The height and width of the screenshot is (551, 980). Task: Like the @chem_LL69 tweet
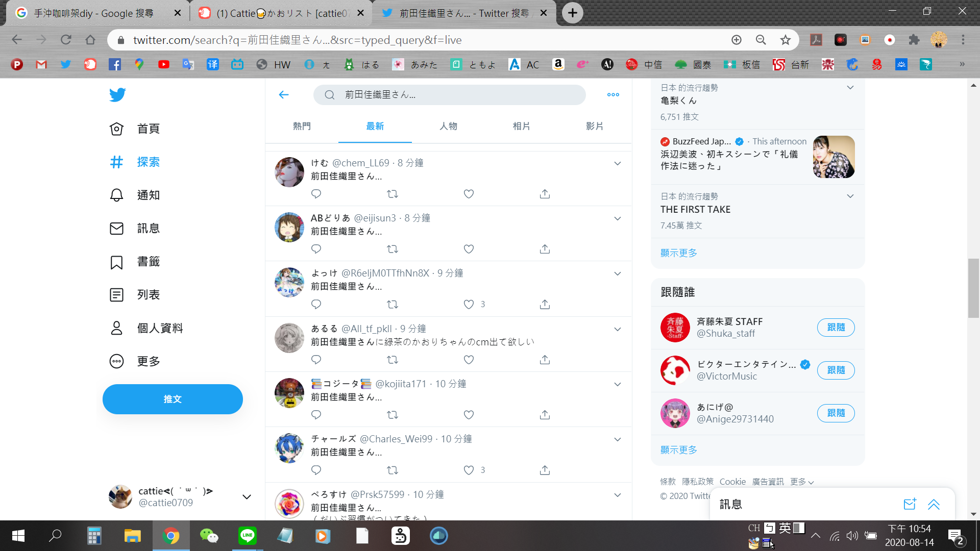pyautogui.click(x=469, y=194)
